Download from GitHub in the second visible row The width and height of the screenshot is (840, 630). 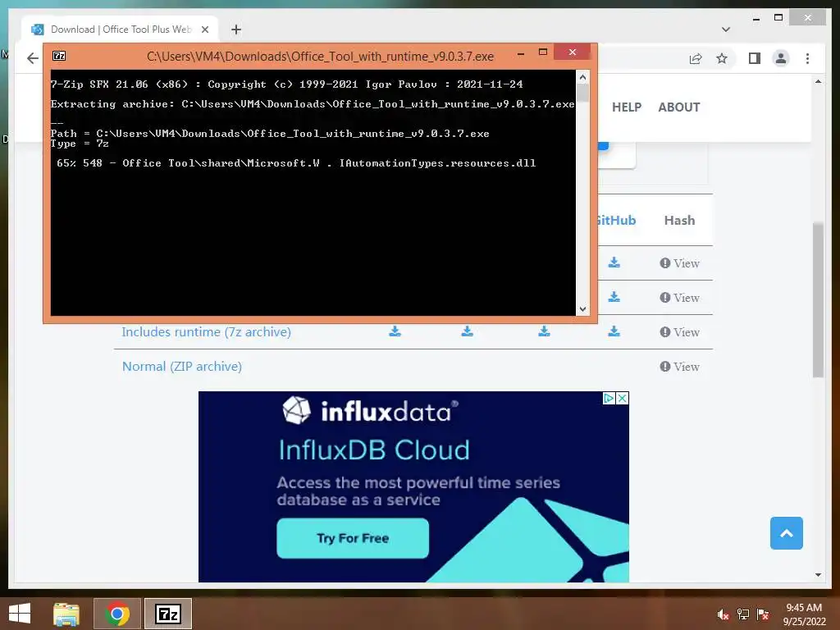point(614,297)
